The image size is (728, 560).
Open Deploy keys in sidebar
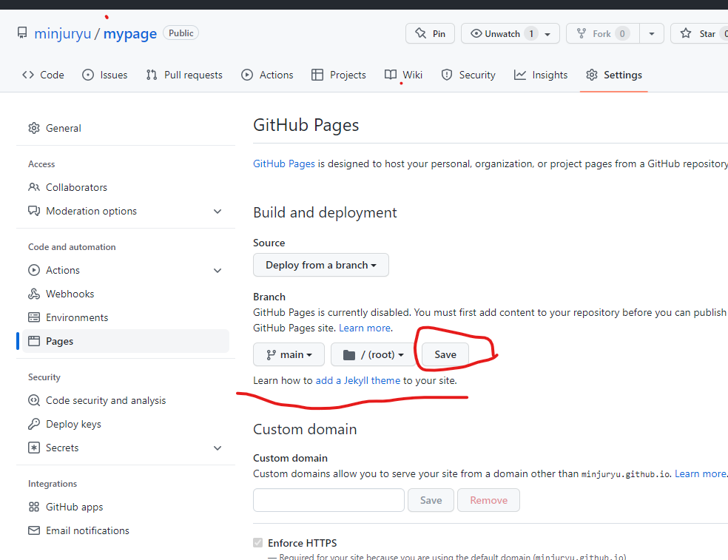(125, 424)
